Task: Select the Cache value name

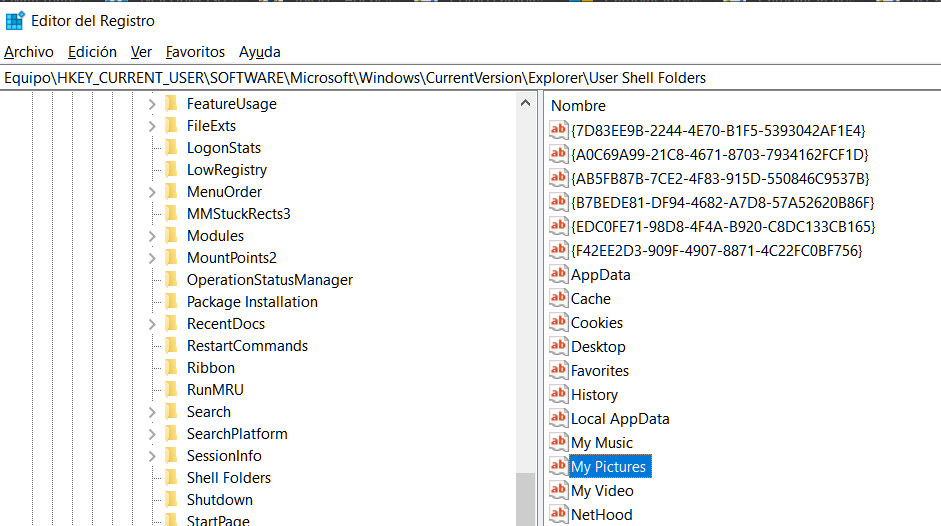Action: [591, 299]
